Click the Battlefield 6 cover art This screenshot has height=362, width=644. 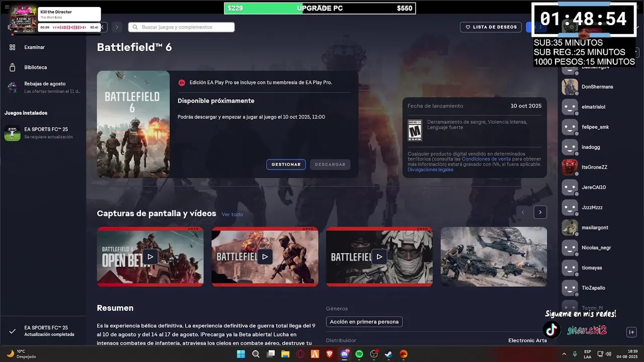tap(133, 124)
